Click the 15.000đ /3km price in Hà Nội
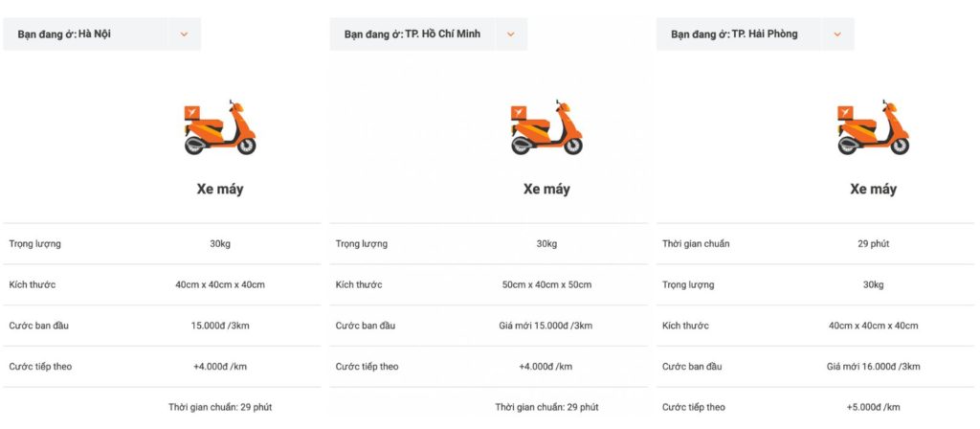Image resolution: width=980 pixels, height=429 pixels. 220,326
